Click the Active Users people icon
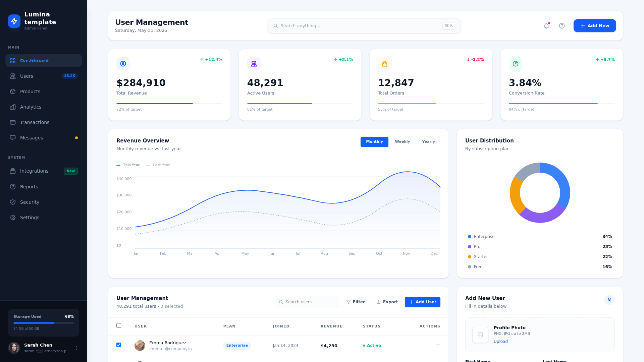The width and height of the screenshot is (644, 362). coord(254,64)
